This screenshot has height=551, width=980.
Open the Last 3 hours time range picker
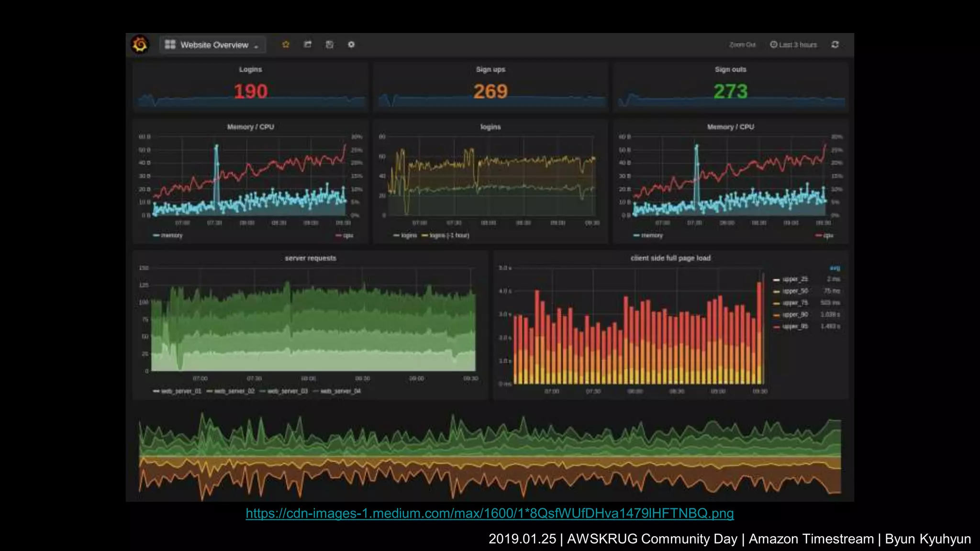point(797,44)
